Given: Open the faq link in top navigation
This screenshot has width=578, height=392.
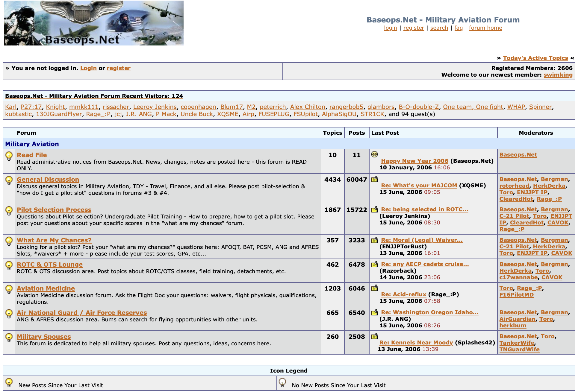Looking at the screenshot, I should (458, 28).
